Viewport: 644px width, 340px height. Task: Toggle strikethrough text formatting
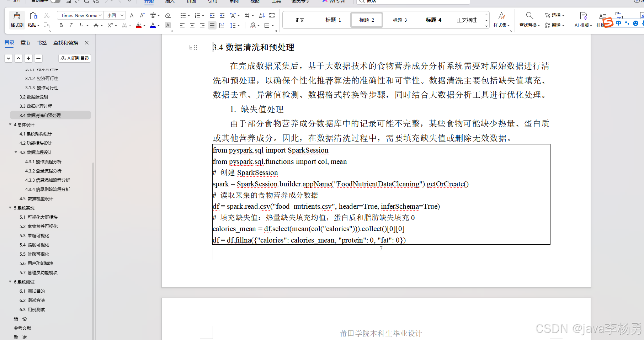tap(96, 25)
